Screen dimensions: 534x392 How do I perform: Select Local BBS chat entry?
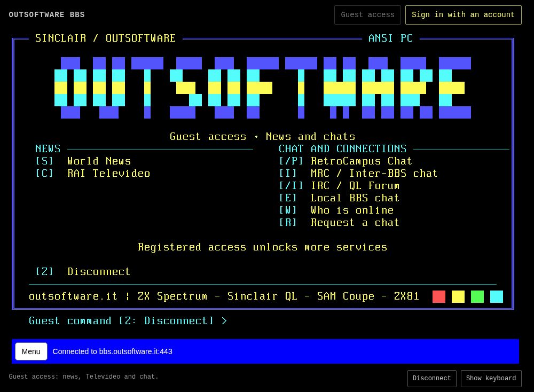click(x=339, y=198)
